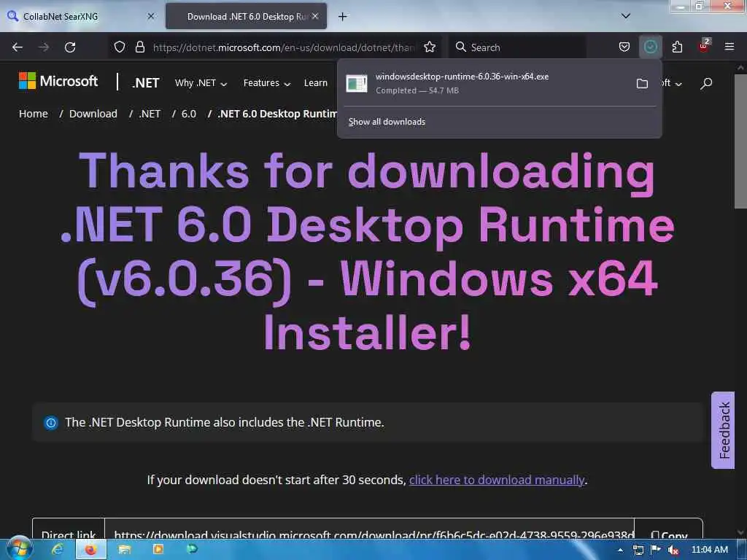Viewport: 747px width, 560px height.
Task: Open the uBlock Origin extension icon
Action: click(704, 46)
